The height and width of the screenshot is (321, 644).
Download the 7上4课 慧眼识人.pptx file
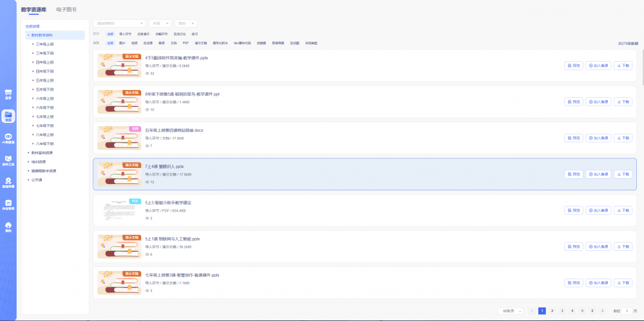623,174
